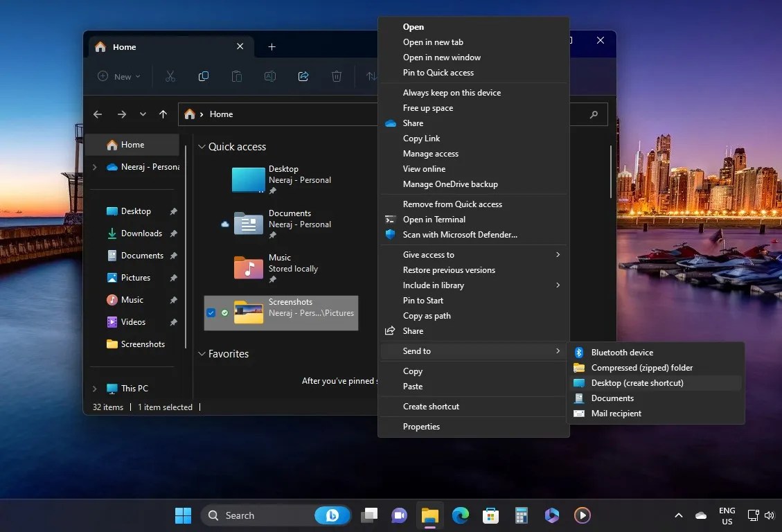Click the Rename icon in the toolbar

click(x=269, y=76)
